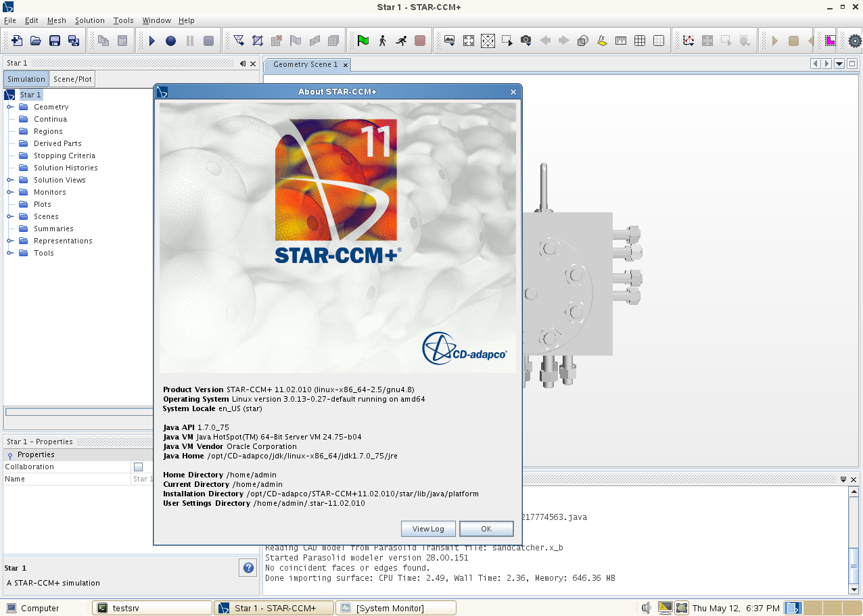Select the Simulation tab button
Image resolution: width=863 pixels, height=616 pixels.
pos(26,79)
